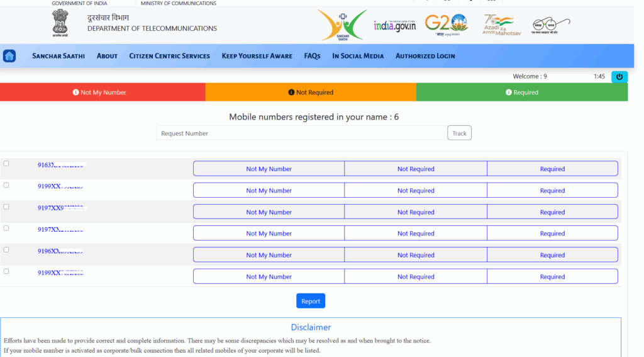This screenshot has width=644, height=357.
Task: Click the G20 logo
Action: tap(446, 25)
